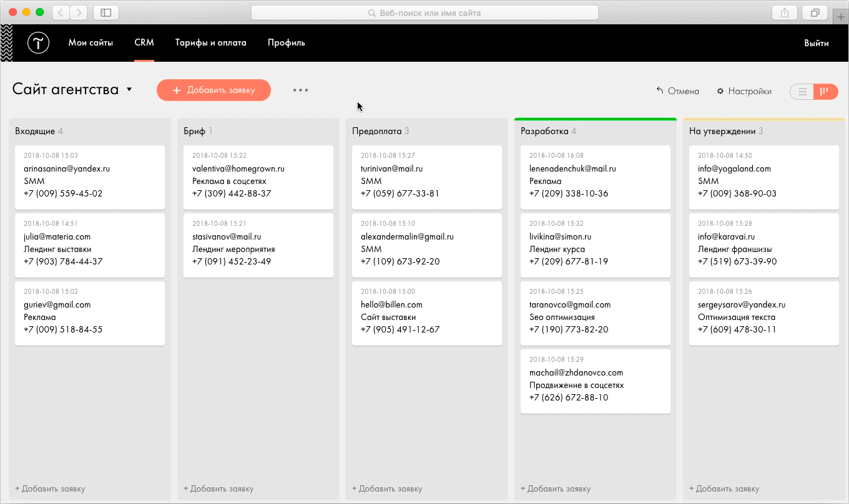Switch to kanban board view icon
Screen dimensions: 849x504
[x=825, y=91]
